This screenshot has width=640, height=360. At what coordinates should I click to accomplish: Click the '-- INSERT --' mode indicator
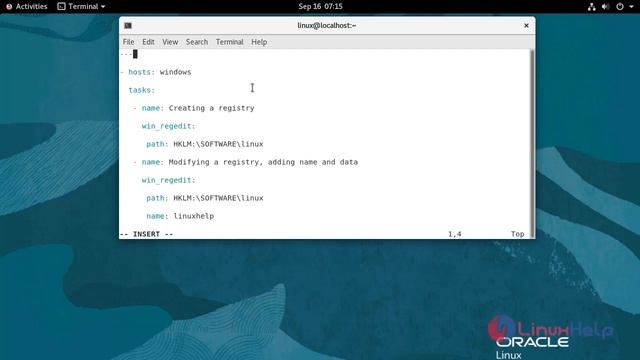[x=147, y=234]
